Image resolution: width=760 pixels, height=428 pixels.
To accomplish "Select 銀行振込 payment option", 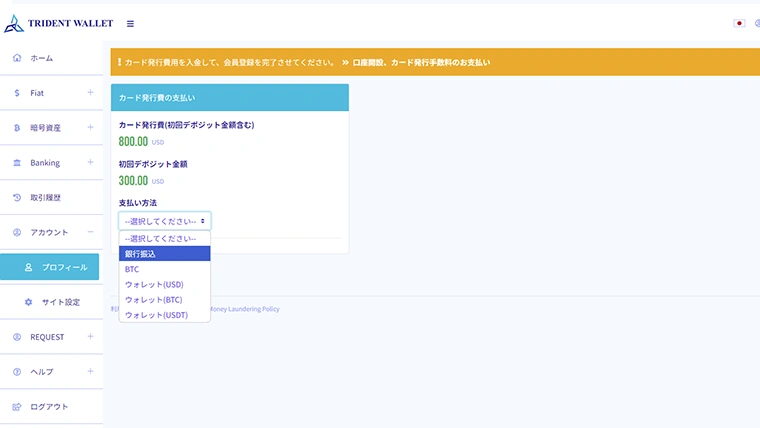I will click(165, 254).
